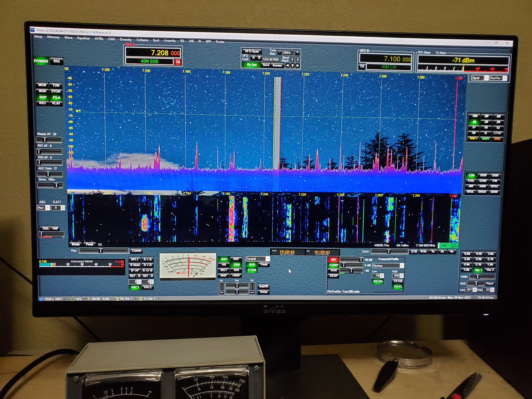Viewport: 532px width, 399px height.
Task: Click the blue screen resolution icon
Action: [x=41, y=299]
